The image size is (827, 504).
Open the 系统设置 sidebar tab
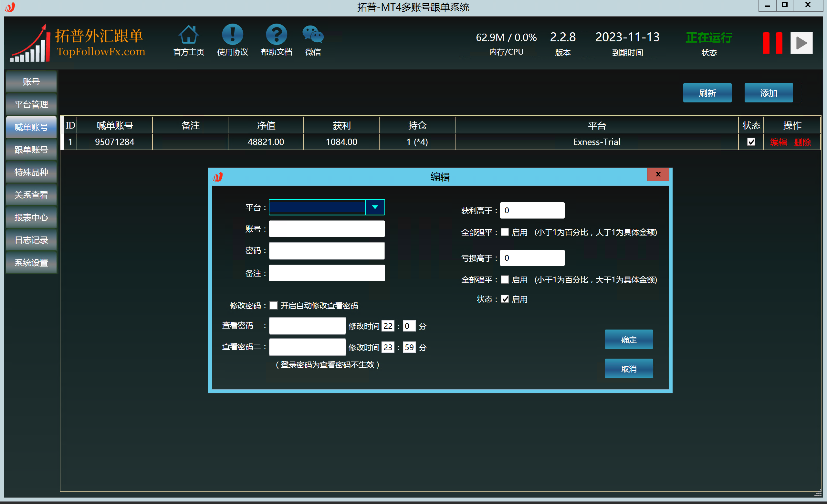(x=31, y=263)
